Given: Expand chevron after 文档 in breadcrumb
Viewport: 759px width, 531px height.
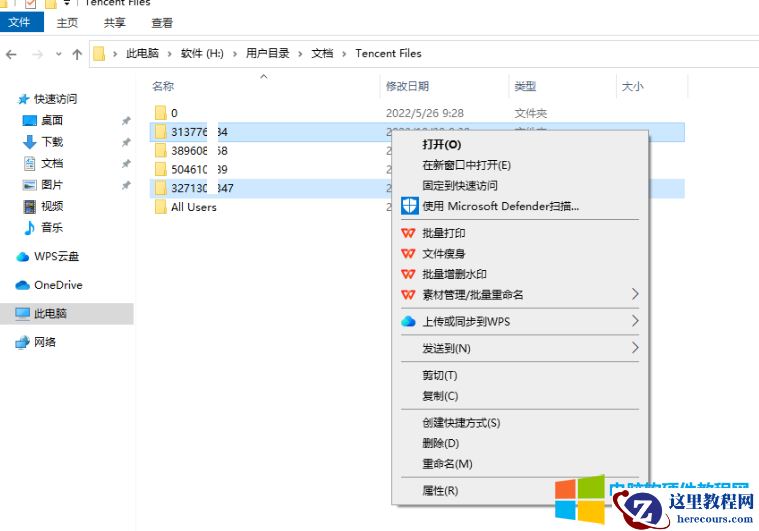Looking at the screenshot, I should pos(344,54).
